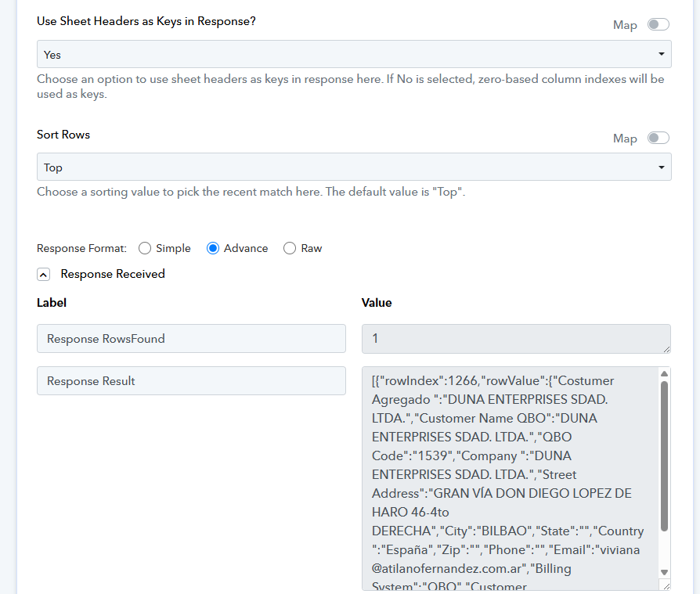Click resize handle of Response Result textarea

pos(666,585)
